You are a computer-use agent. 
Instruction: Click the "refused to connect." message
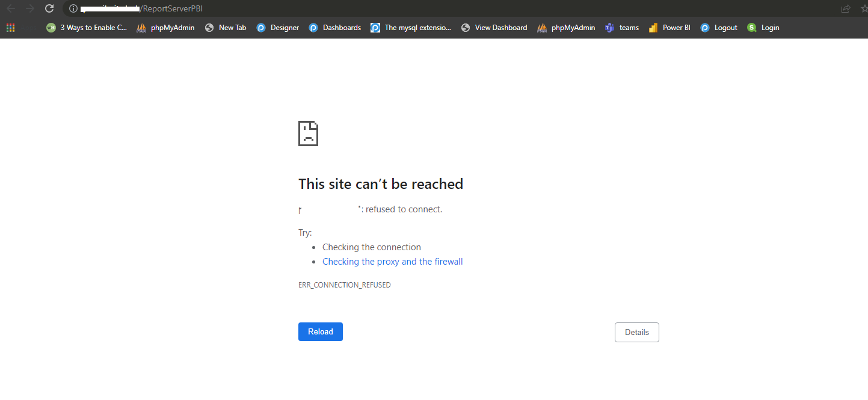[x=404, y=209]
